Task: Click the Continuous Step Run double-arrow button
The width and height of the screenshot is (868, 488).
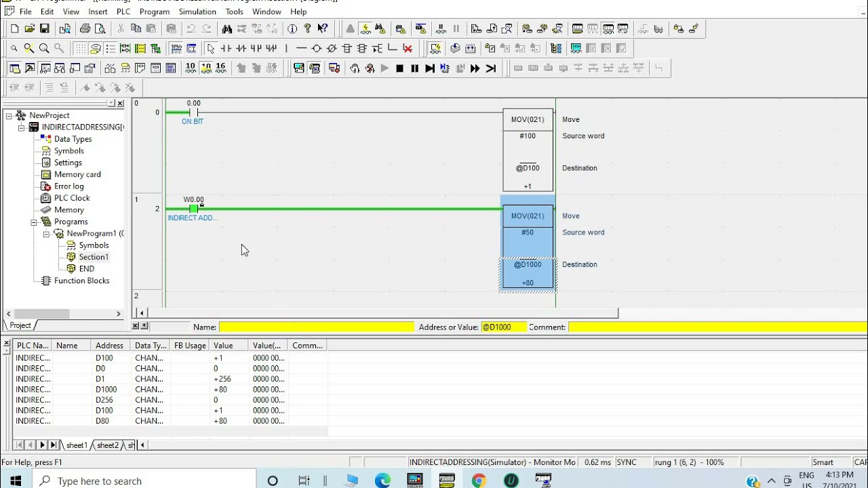Action: 475,68
